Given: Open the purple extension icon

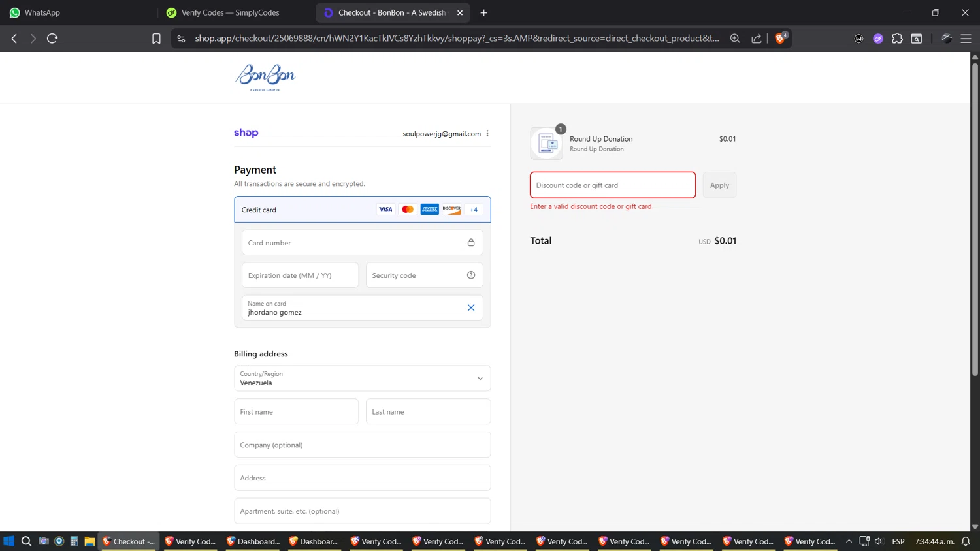Looking at the screenshot, I should coord(878,39).
